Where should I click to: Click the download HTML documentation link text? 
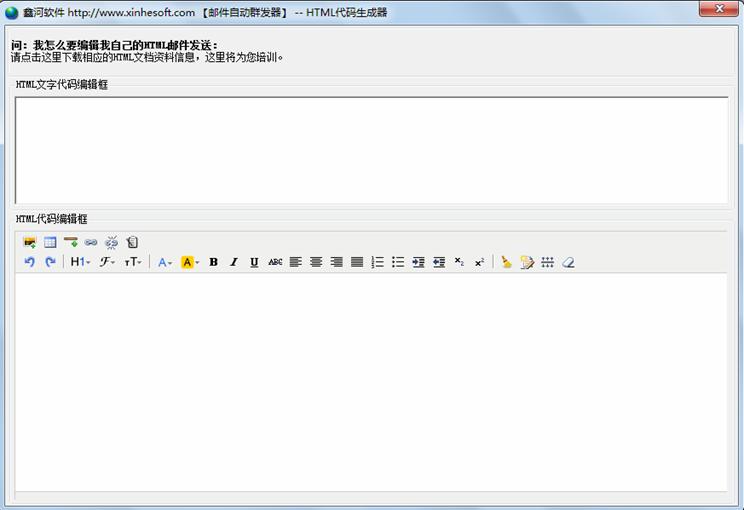click(x=147, y=57)
